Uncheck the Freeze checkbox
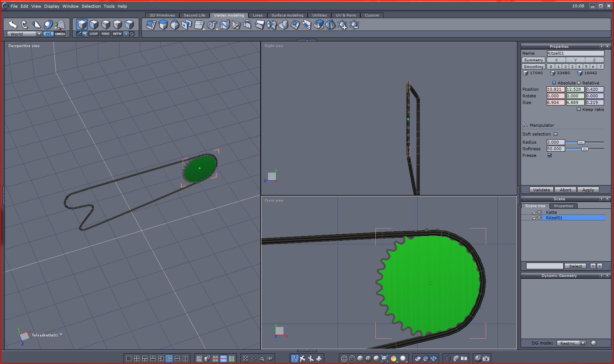614x364 pixels. tap(550, 155)
